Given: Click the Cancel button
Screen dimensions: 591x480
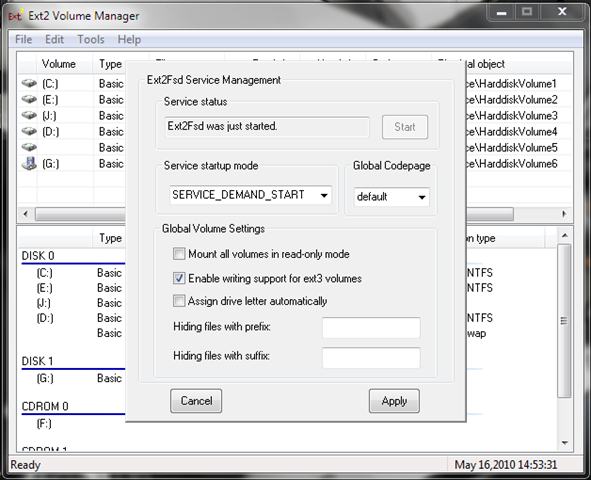Looking at the screenshot, I should tap(196, 401).
